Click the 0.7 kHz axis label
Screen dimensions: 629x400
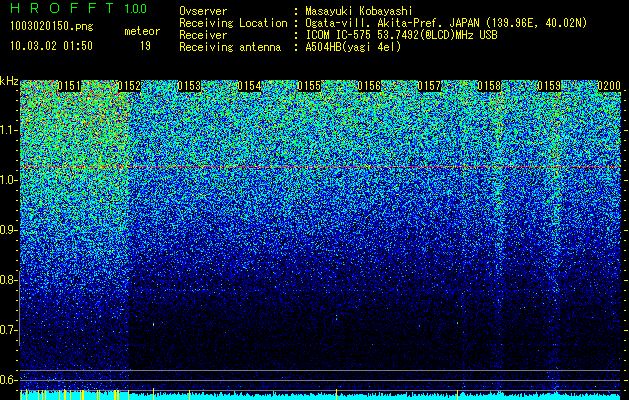click(x=9, y=330)
